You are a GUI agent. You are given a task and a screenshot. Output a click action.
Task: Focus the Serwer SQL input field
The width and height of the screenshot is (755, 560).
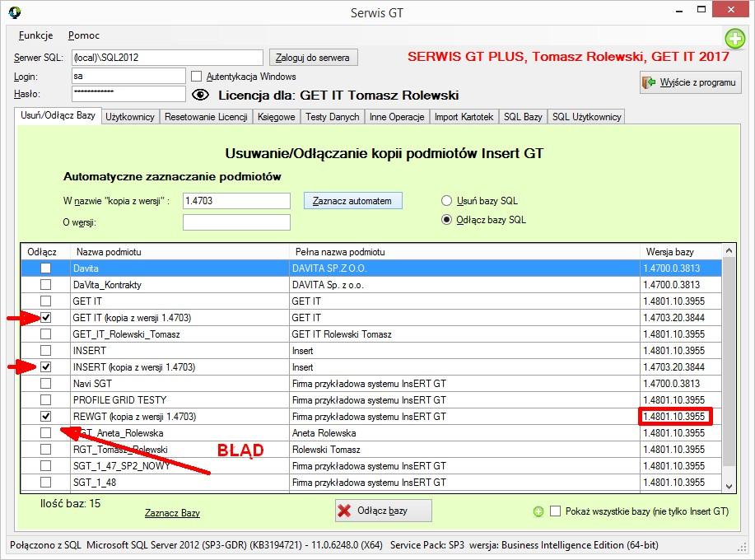coord(168,58)
